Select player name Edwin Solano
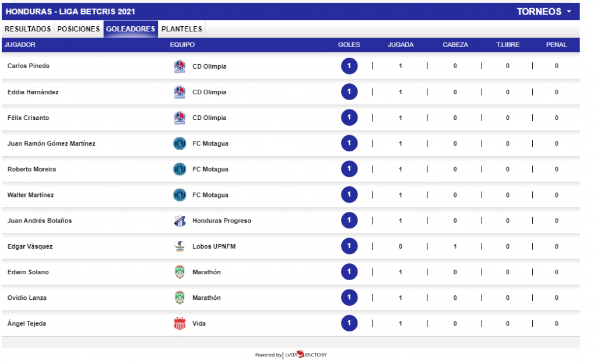Viewport: 597px width, 364px height. [28, 272]
